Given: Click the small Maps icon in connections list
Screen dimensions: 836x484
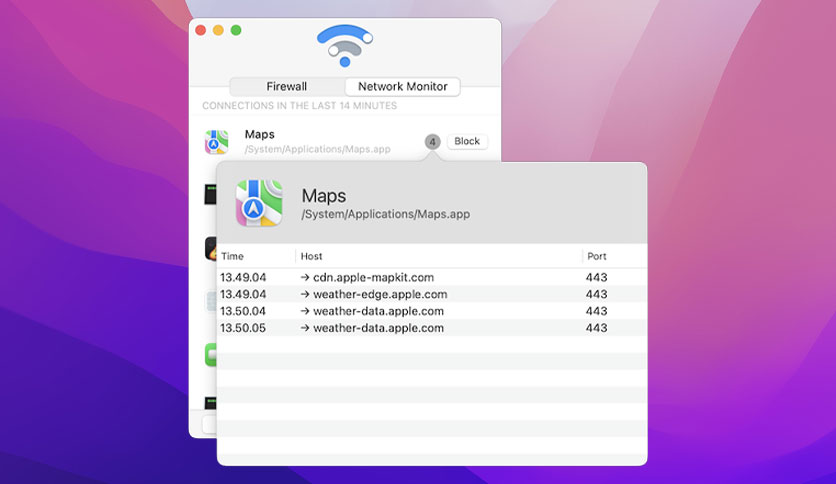Looking at the screenshot, I should pyautogui.click(x=216, y=142).
